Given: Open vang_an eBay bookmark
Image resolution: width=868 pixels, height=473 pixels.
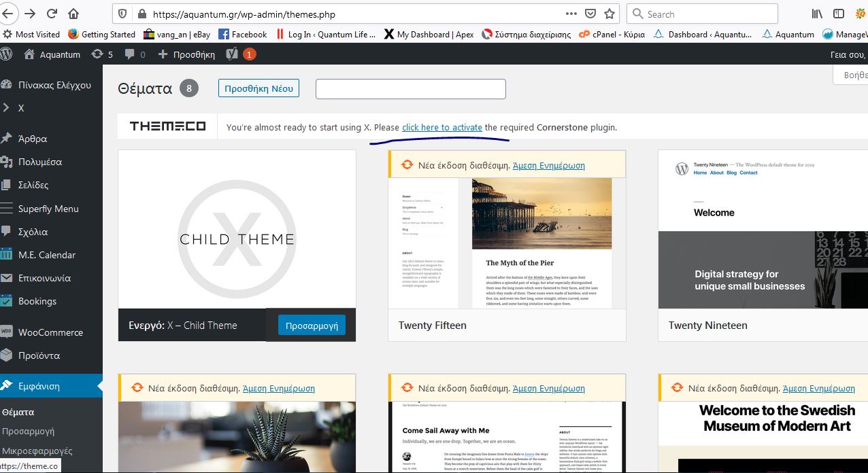Looking at the screenshot, I should pos(177,34).
